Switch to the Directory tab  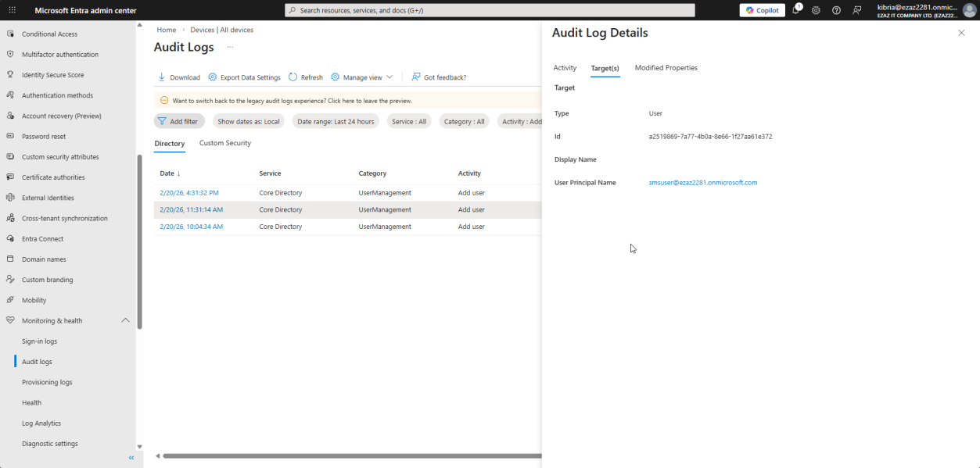pyautogui.click(x=170, y=144)
